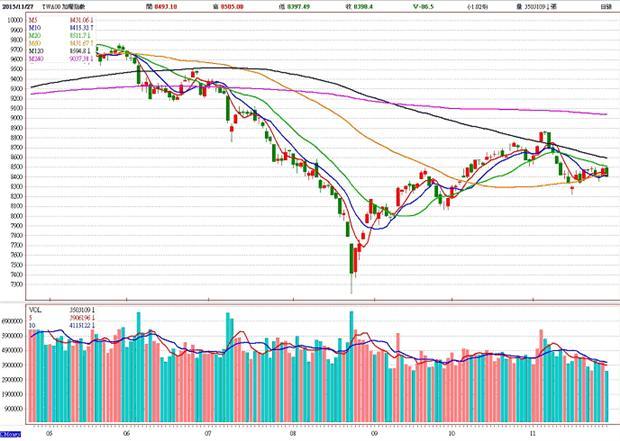
Task: Click the 11 month marker on time axis
Action: point(533,434)
